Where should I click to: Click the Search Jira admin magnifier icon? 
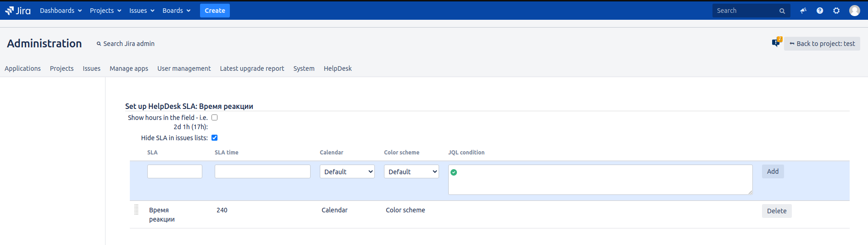[99, 44]
